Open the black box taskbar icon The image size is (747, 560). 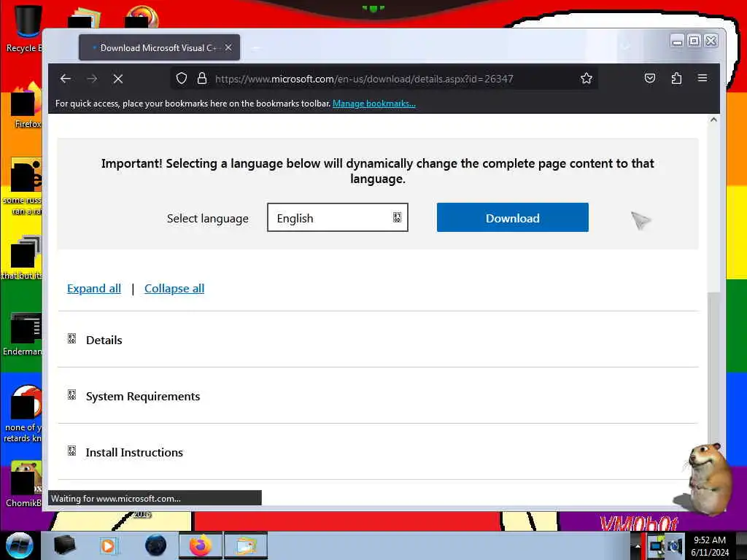click(64, 545)
